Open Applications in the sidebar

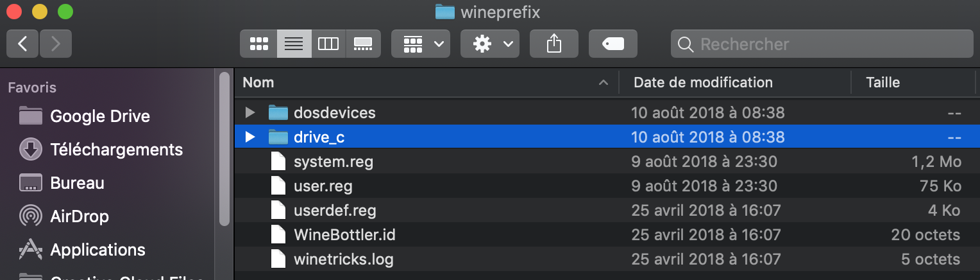81,250
